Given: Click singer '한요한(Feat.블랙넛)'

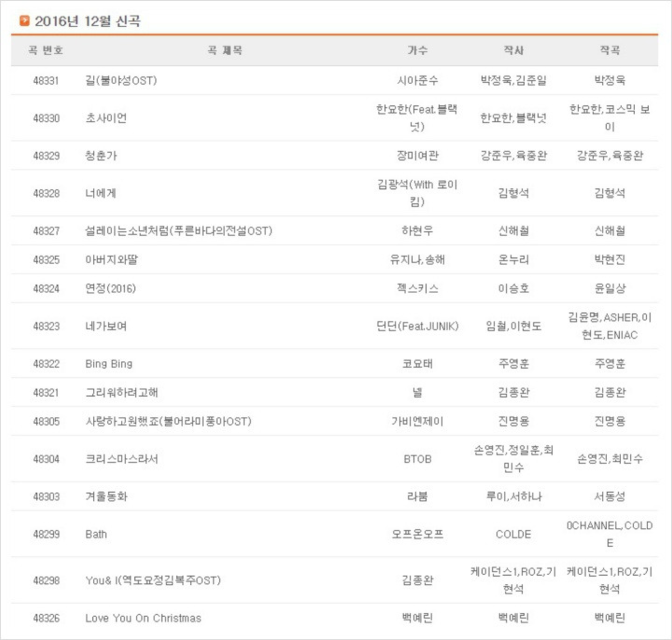Looking at the screenshot, I should (417, 118).
